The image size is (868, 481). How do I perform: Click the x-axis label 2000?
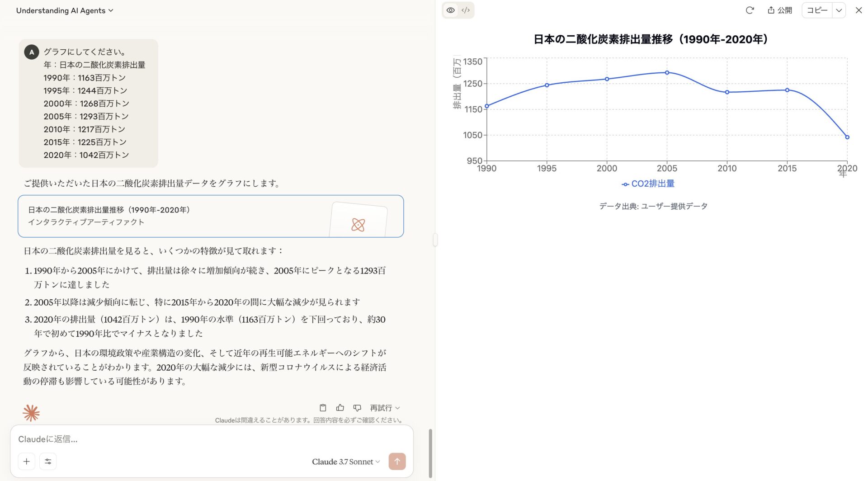coord(607,168)
